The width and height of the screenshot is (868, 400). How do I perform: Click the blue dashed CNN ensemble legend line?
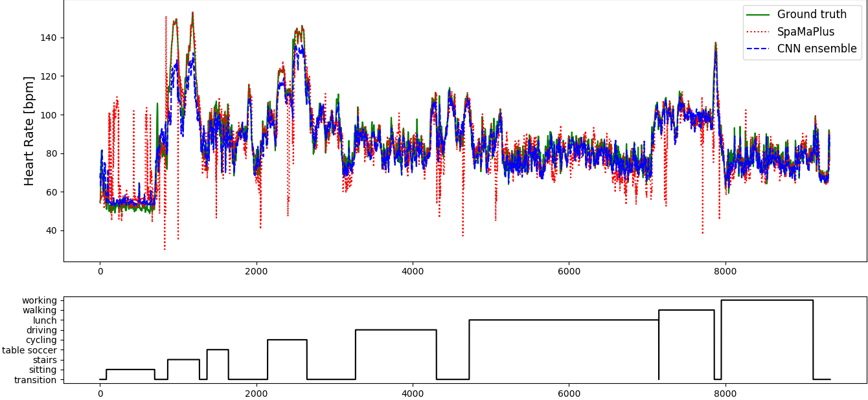pos(758,49)
